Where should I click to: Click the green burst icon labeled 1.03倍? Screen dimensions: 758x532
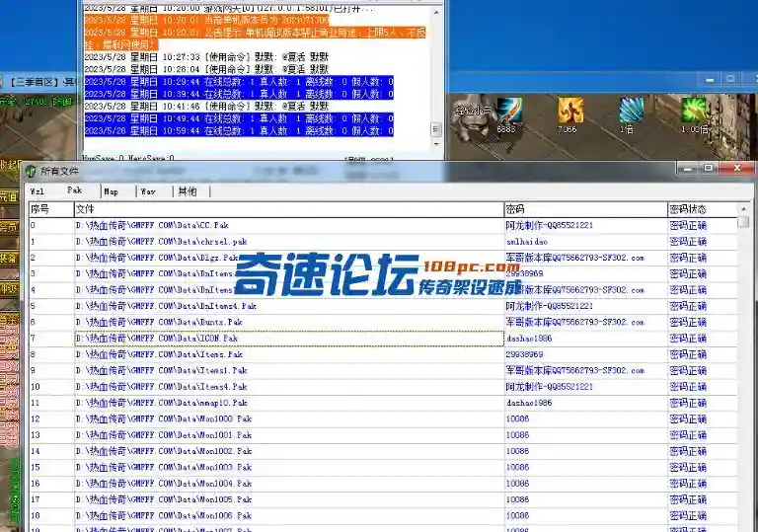tap(694, 110)
